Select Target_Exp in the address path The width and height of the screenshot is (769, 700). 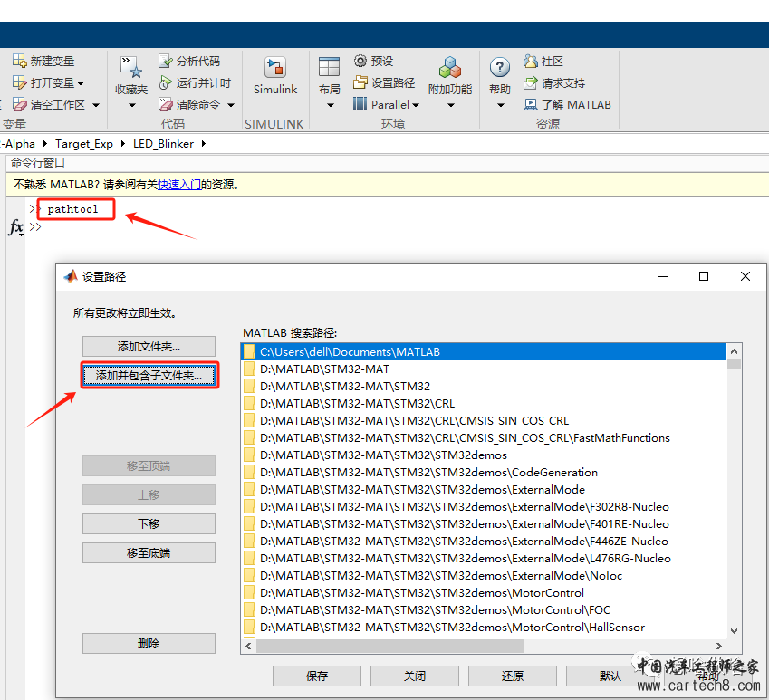pyautogui.click(x=84, y=144)
